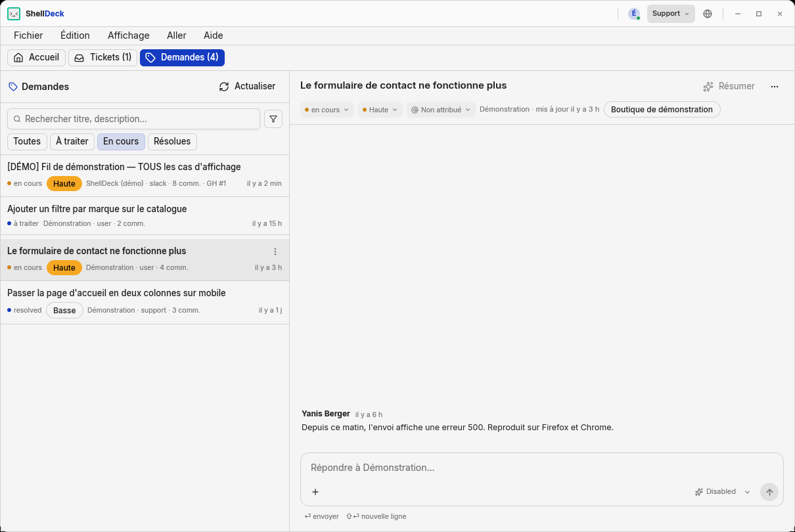Click the Résumer sparkle summarize button
Screen dimensions: 795x532
click(x=729, y=87)
